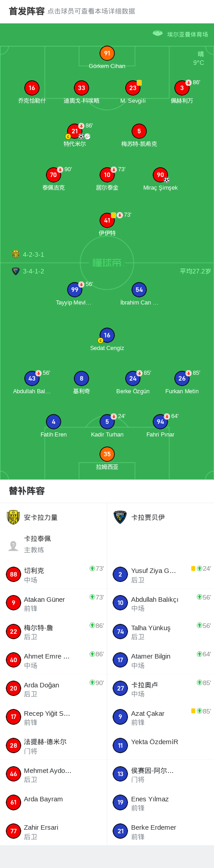Select substitute 切利克 number 88
214x868 pixels.
click(x=14, y=574)
